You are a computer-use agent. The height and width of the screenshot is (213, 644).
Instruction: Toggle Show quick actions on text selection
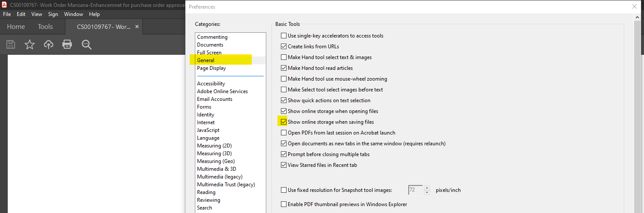[283, 100]
